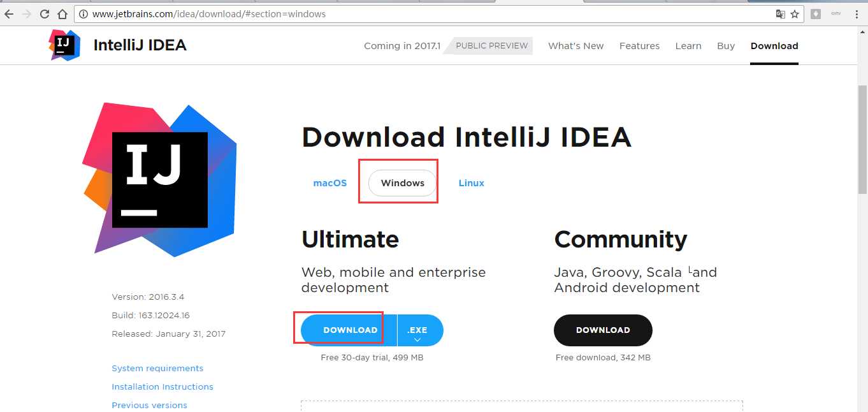
Task: Click the 'Download IntelliJ IDEA' heading
Action: [466, 137]
